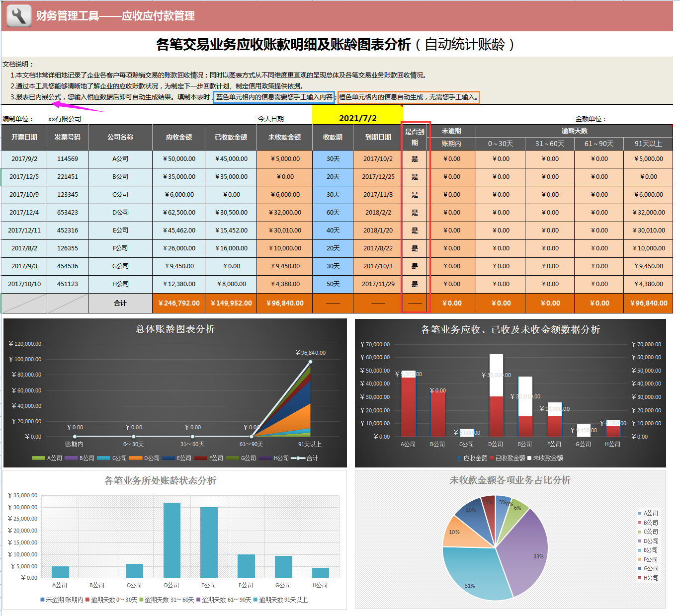The image size is (680, 616).
Task: Click the D公司 bar in aging status chart
Action: 172,540
